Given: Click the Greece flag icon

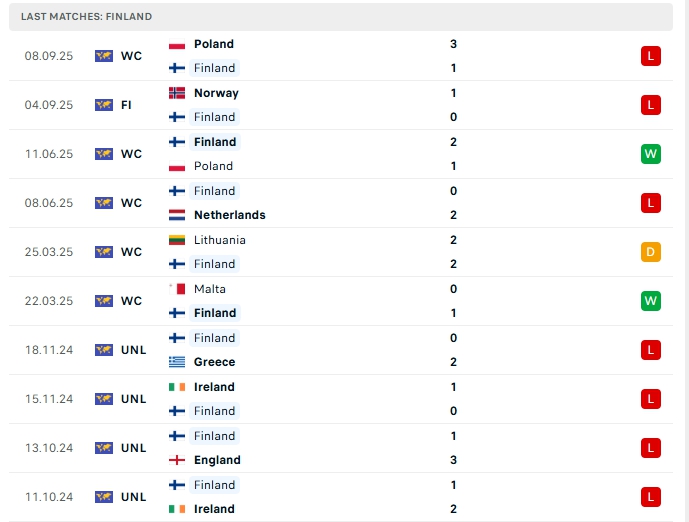Looking at the screenshot, I should [x=177, y=362].
